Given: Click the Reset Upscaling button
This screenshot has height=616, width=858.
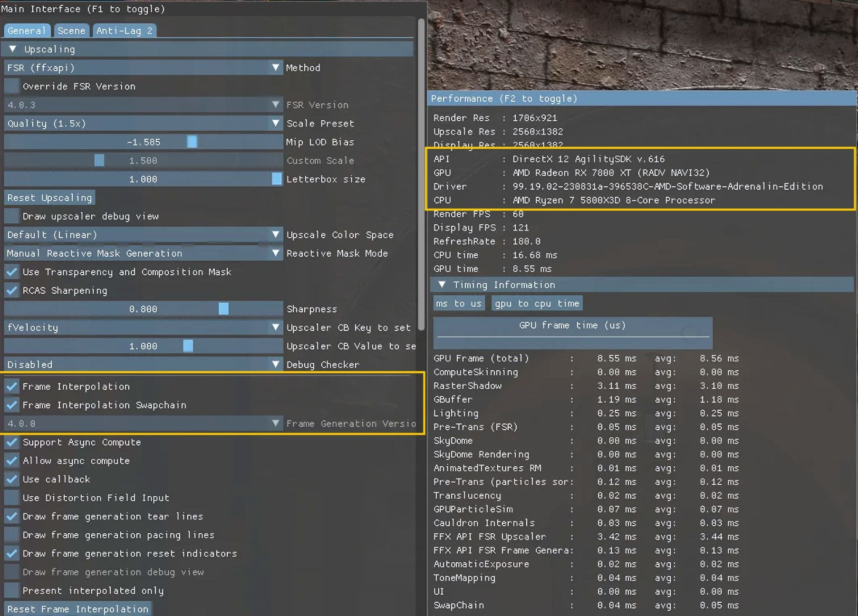Looking at the screenshot, I should coord(49,198).
